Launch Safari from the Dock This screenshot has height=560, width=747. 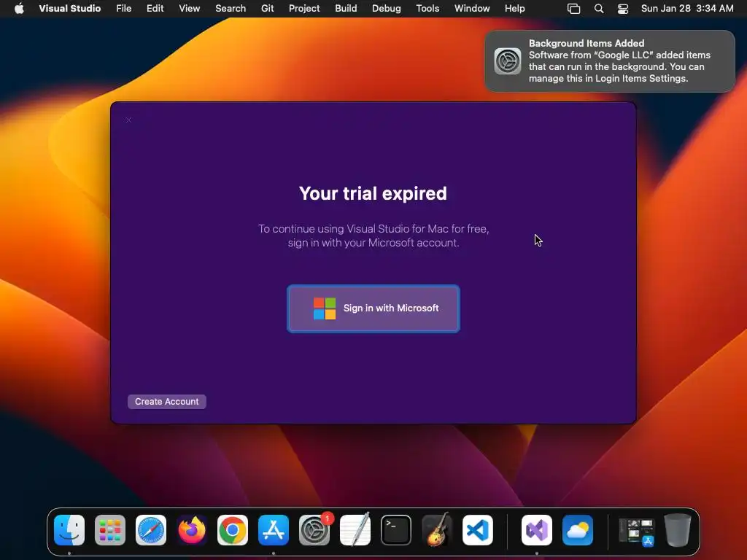(151, 530)
